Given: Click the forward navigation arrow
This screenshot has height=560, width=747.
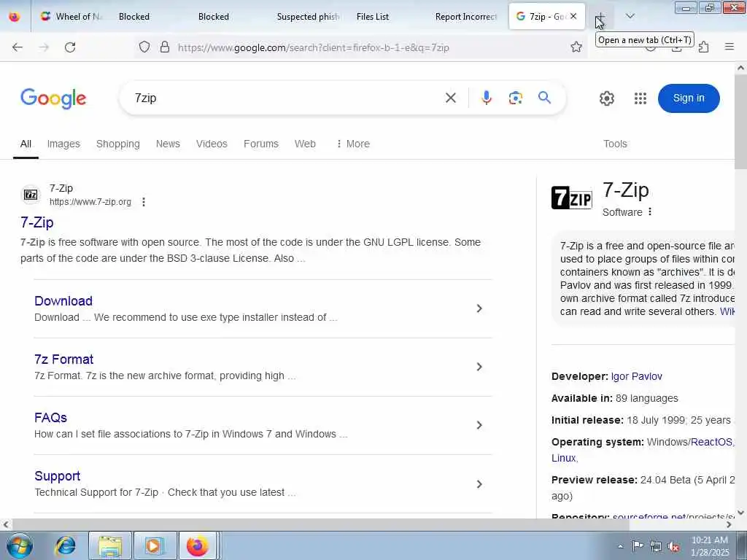Looking at the screenshot, I should [x=44, y=47].
